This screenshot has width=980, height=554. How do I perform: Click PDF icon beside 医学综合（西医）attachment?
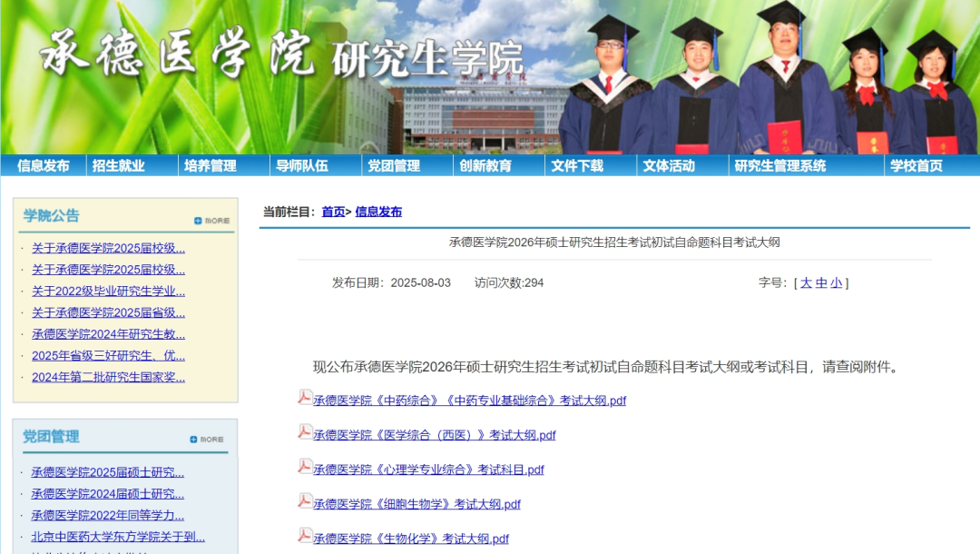pos(306,432)
